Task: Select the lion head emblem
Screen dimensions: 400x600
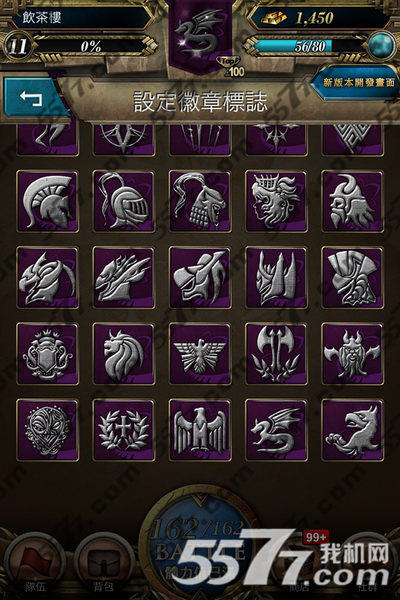Action: coord(124,354)
